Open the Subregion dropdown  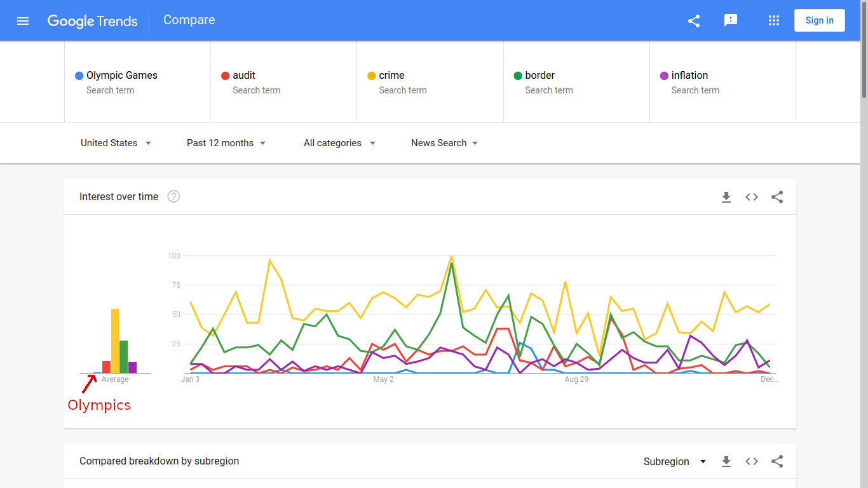(675, 461)
